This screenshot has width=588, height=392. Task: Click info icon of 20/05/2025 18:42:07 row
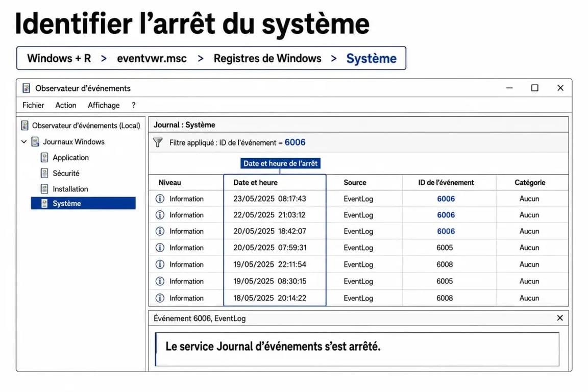(x=160, y=231)
